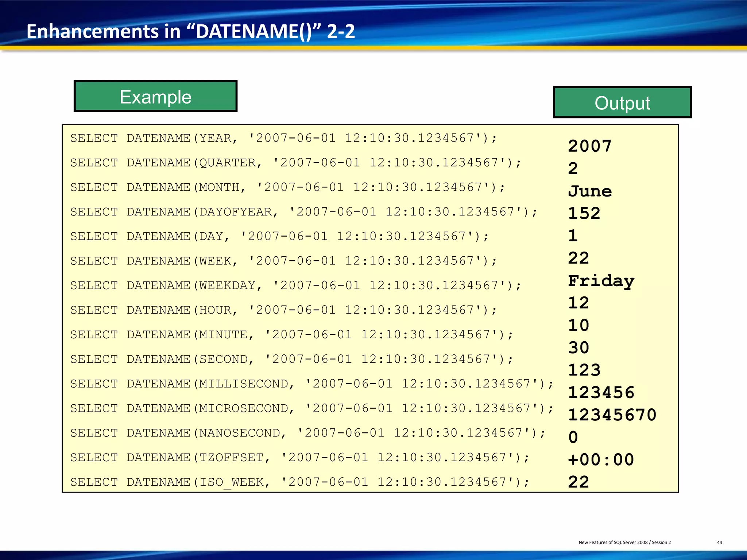747x560 pixels.
Task: Click output value 30
Action: 578,348
